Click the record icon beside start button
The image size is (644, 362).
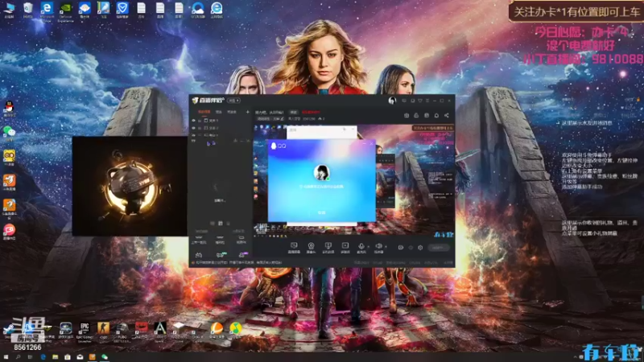[400, 248]
